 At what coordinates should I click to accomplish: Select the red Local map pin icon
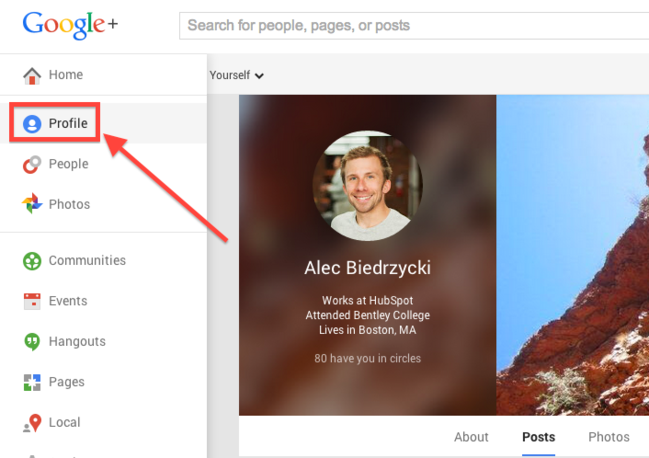coord(32,423)
